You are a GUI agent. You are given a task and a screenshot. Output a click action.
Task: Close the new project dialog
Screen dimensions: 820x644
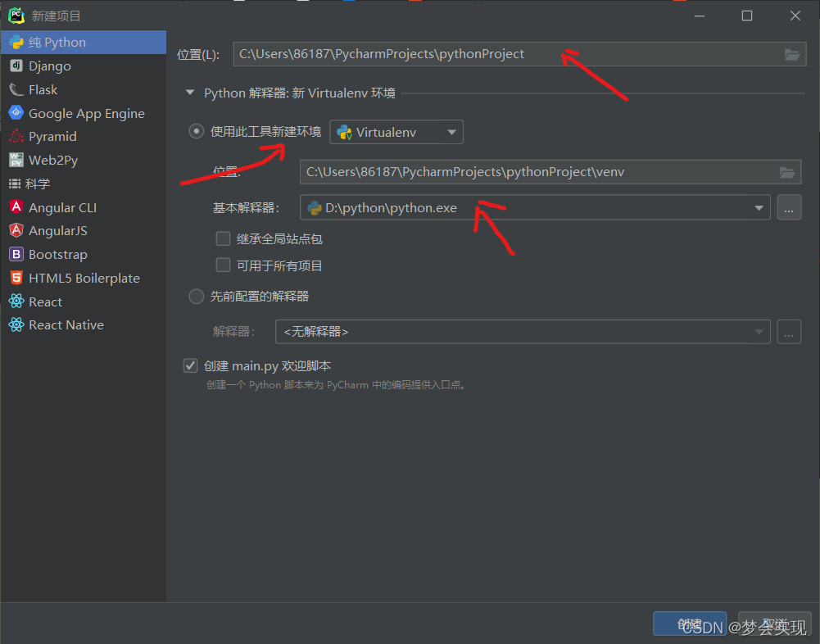pyautogui.click(x=795, y=16)
